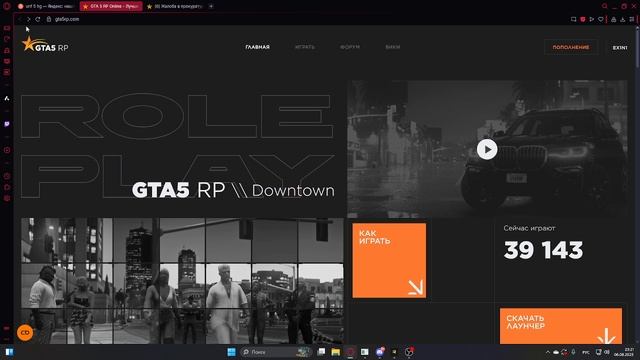
Task: Open the browser downloads icon
Action: coord(622,19)
